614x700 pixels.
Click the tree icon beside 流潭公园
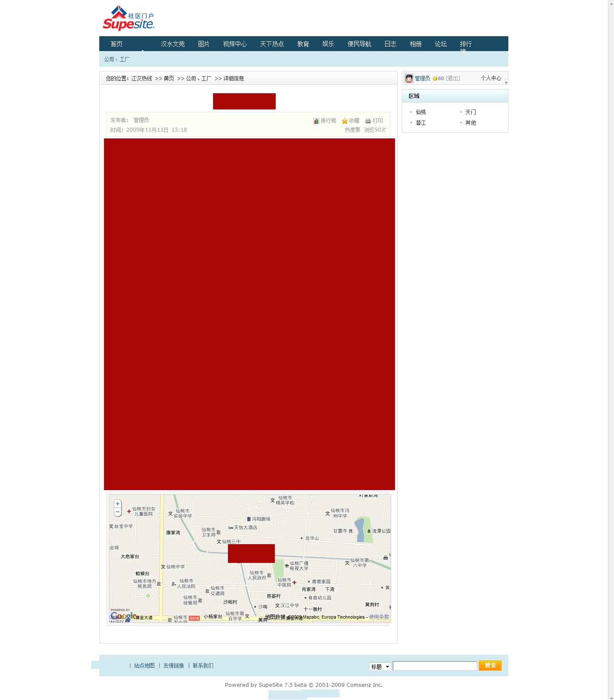pyautogui.click(x=369, y=531)
